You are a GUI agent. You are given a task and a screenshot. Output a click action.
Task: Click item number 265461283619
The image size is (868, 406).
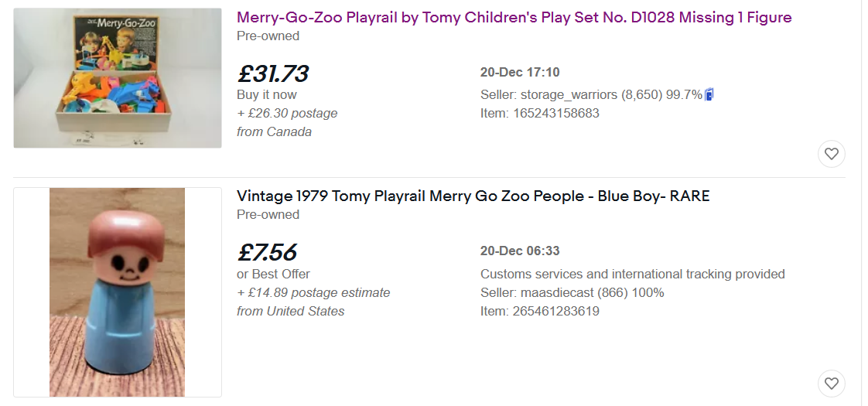(539, 311)
